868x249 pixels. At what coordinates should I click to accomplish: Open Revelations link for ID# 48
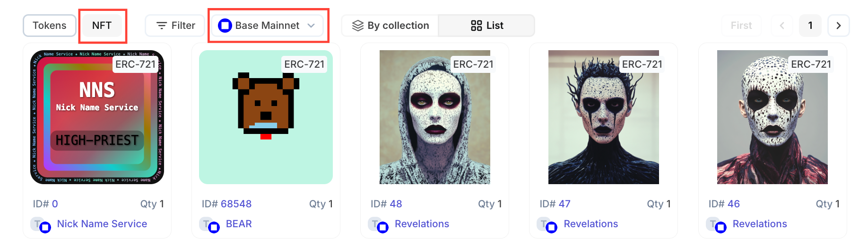pos(422,224)
